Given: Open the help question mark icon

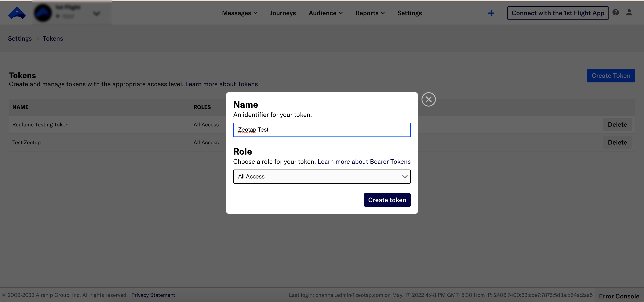Looking at the screenshot, I should 616,13.
